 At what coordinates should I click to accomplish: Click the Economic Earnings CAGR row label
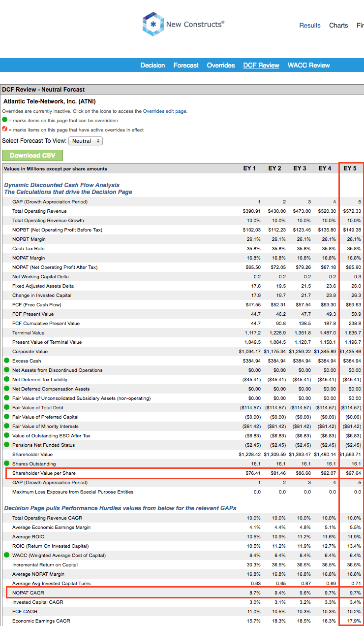coord(41,621)
